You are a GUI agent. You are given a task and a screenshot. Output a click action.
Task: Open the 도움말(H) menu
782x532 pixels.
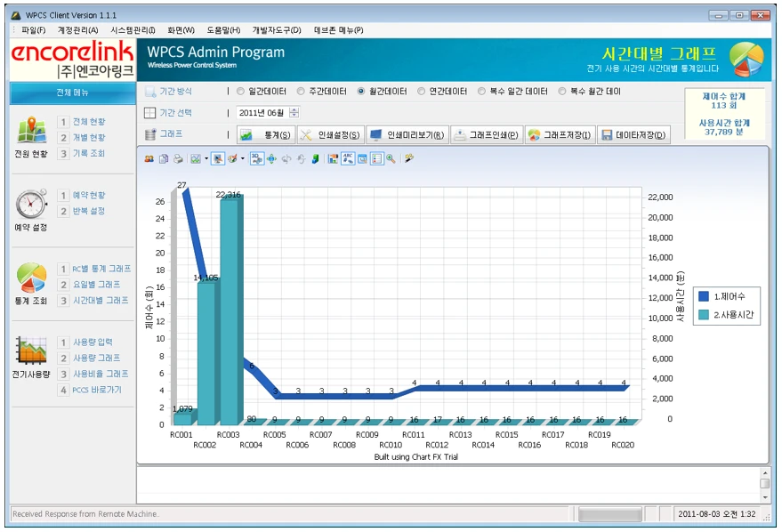(x=223, y=30)
